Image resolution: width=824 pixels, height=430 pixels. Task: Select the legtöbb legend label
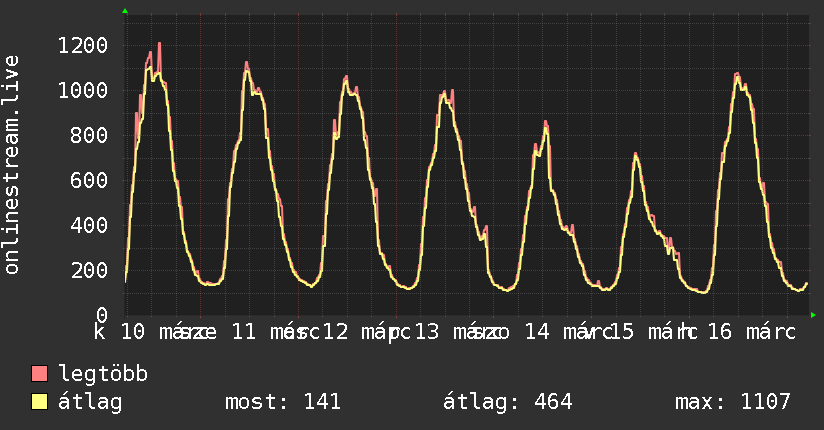(103, 374)
